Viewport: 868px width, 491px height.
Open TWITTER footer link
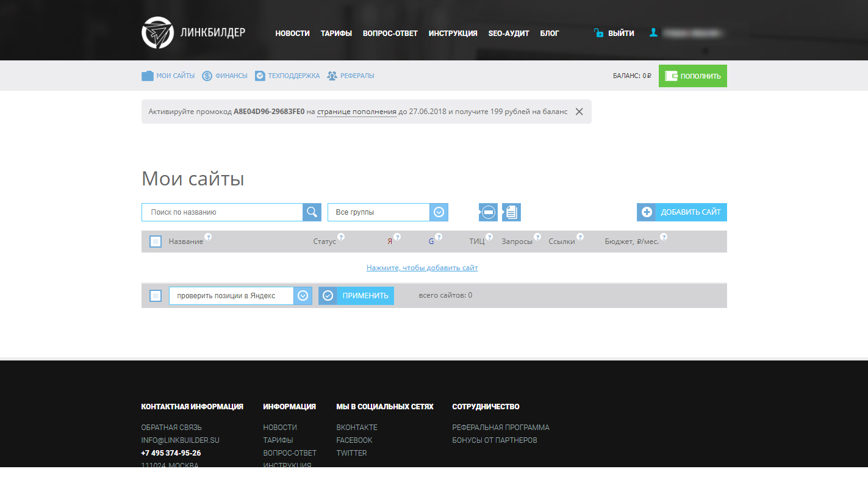(x=351, y=453)
